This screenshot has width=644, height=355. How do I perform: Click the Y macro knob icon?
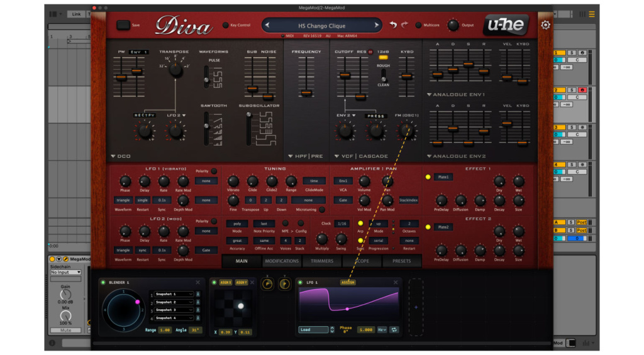[x=284, y=283]
